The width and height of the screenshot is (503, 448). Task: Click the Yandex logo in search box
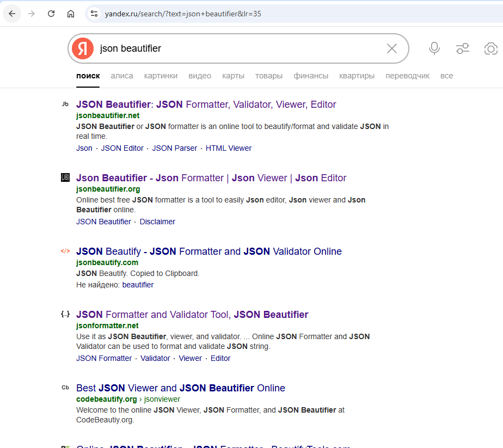pyautogui.click(x=83, y=48)
